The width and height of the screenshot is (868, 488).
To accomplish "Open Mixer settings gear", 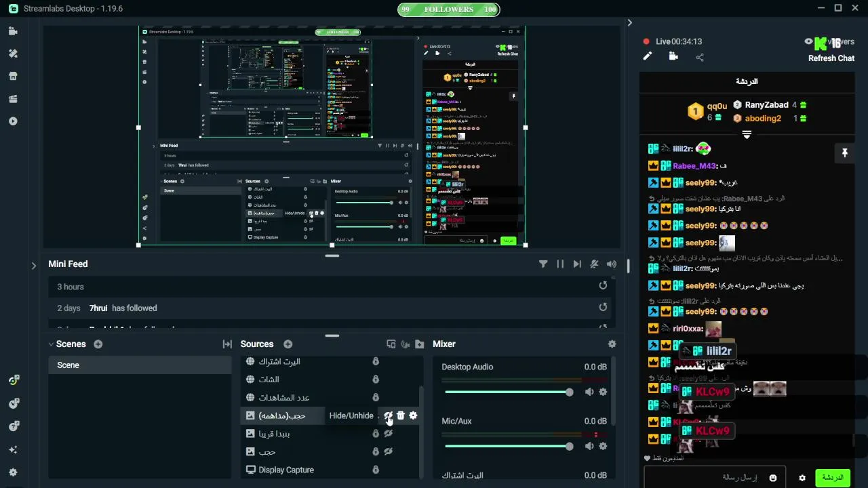I will pyautogui.click(x=612, y=344).
